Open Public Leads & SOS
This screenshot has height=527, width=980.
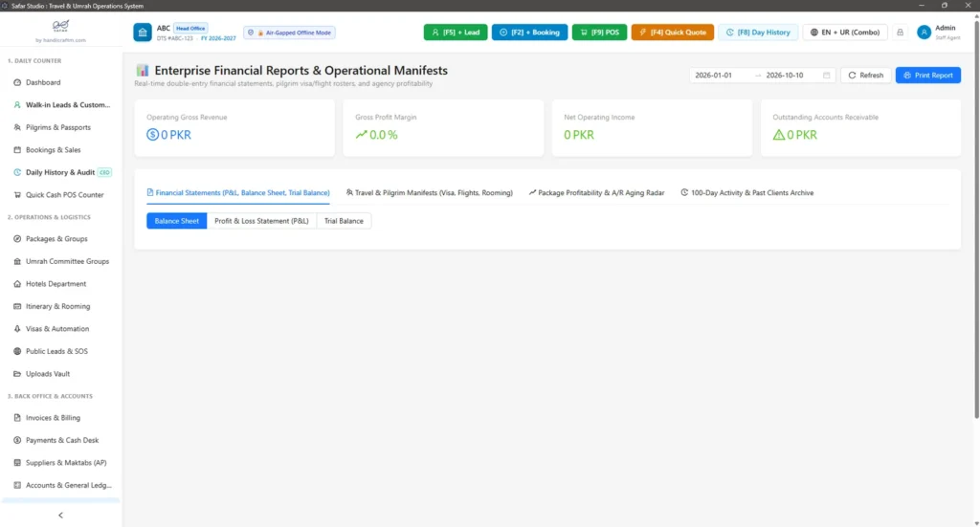click(60, 351)
